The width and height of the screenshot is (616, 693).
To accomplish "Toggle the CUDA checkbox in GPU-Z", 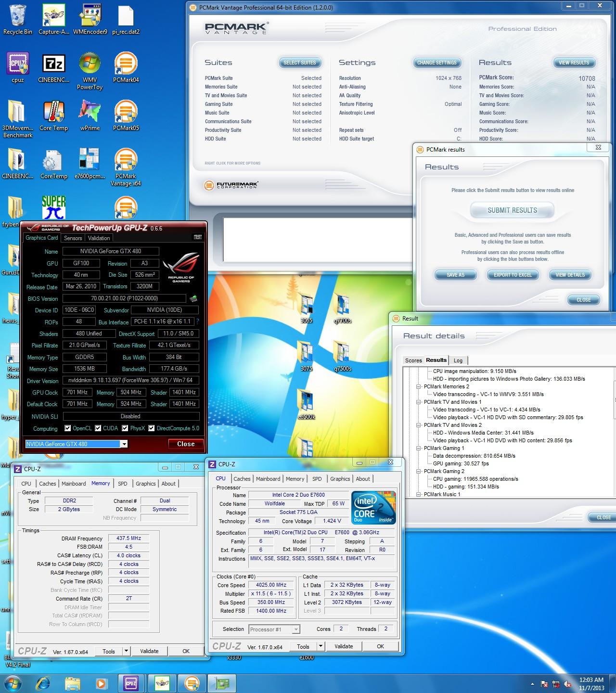I will 98,428.
